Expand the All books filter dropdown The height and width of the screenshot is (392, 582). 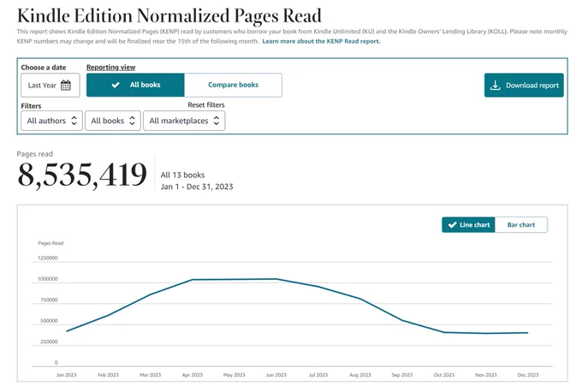click(113, 121)
